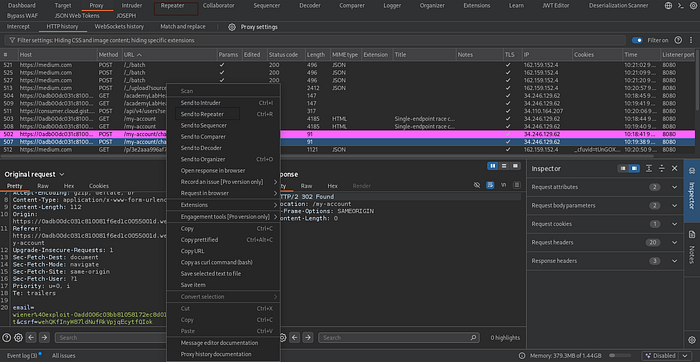This screenshot has height=362, width=700.
Task: Switch Inspector to highlighted second layout icon
Action: (634, 169)
